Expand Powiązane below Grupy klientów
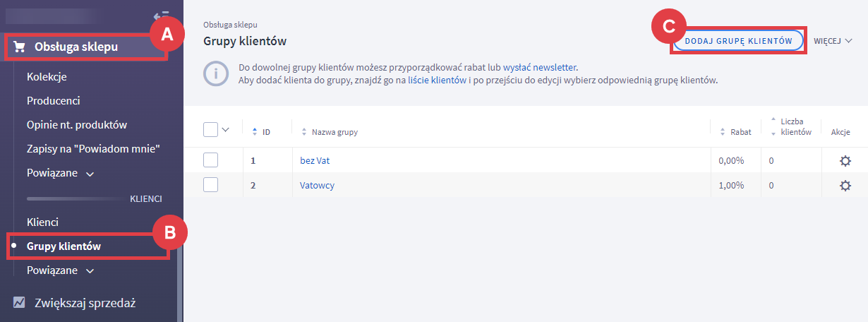The image size is (868, 322). tap(60, 270)
